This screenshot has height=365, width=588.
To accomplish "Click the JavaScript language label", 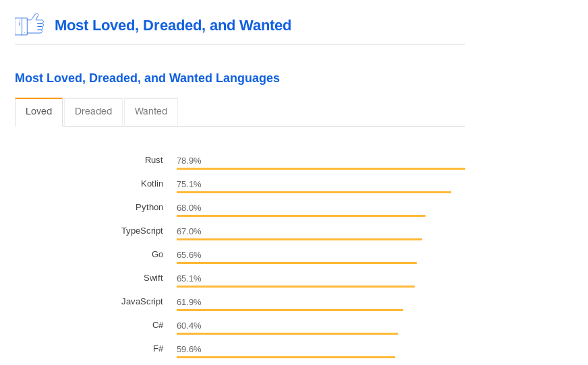I will [142, 302].
